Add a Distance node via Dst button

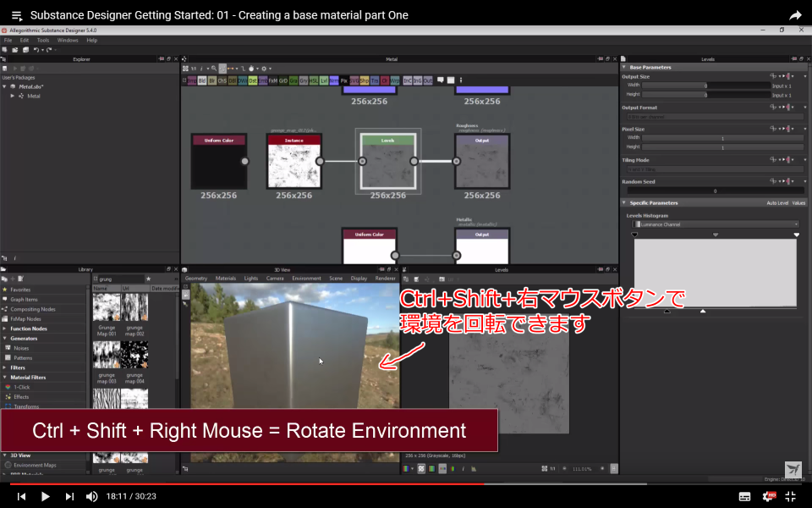[x=253, y=80]
